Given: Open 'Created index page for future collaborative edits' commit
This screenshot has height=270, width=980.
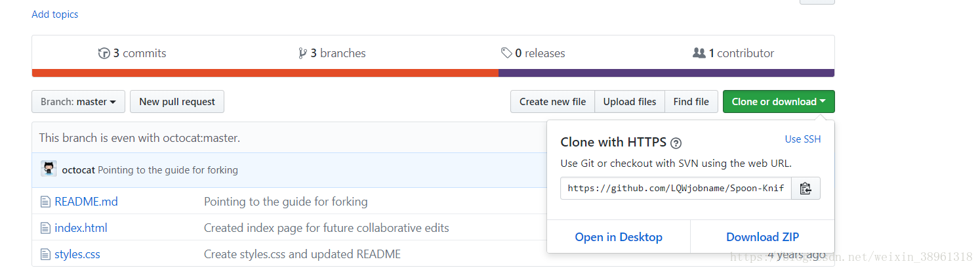Looking at the screenshot, I should [x=327, y=228].
